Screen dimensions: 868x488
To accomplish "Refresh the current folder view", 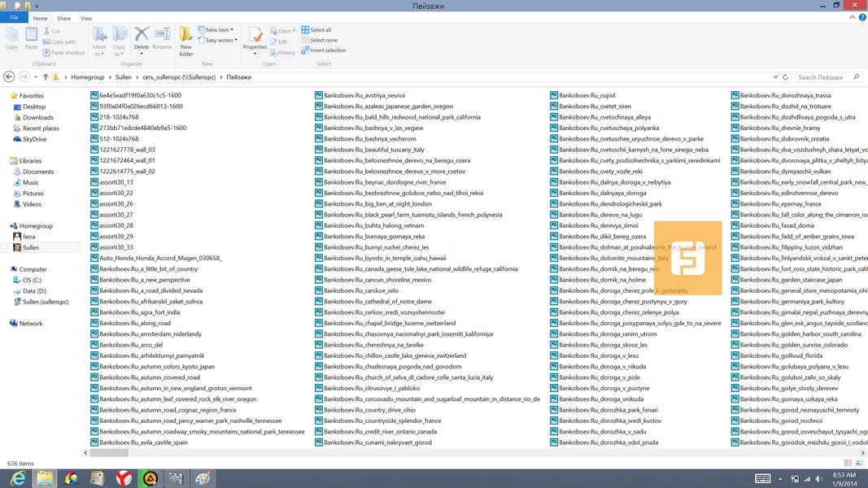I will pyautogui.click(x=786, y=77).
